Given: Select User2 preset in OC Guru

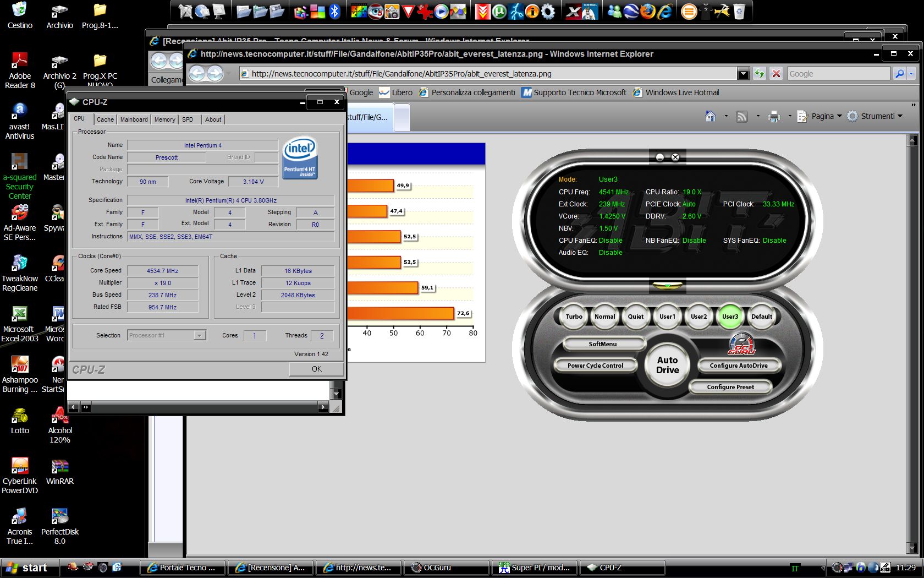Looking at the screenshot, I should click(698, 317).
